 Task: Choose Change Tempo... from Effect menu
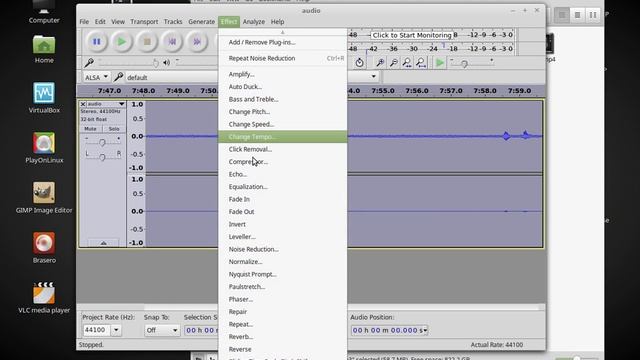coord(283,137)
